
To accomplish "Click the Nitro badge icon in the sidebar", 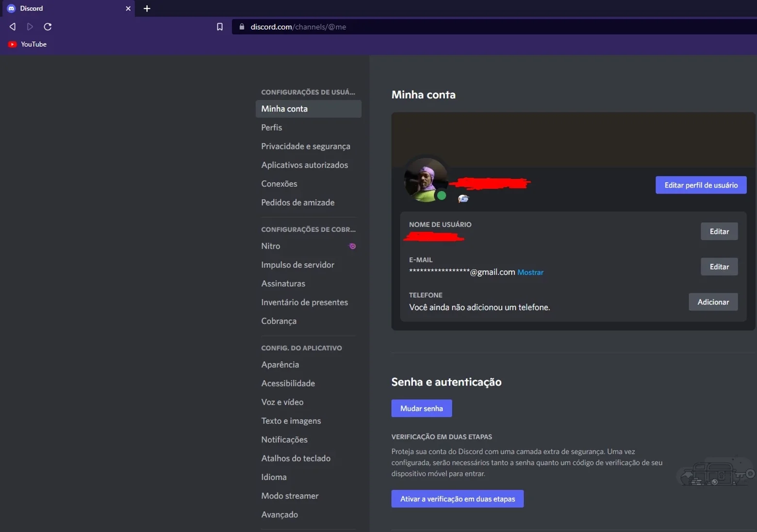I will [353, 246].
